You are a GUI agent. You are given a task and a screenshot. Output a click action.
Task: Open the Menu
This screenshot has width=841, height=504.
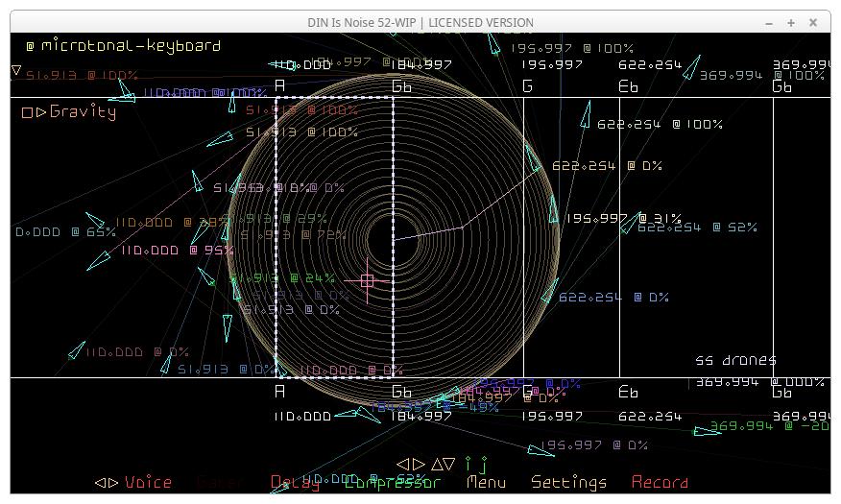tap(486, 483)
